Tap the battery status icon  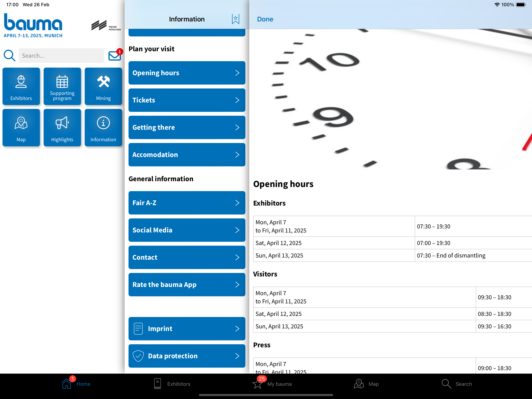pyautogui.click(x=521, y=4)
